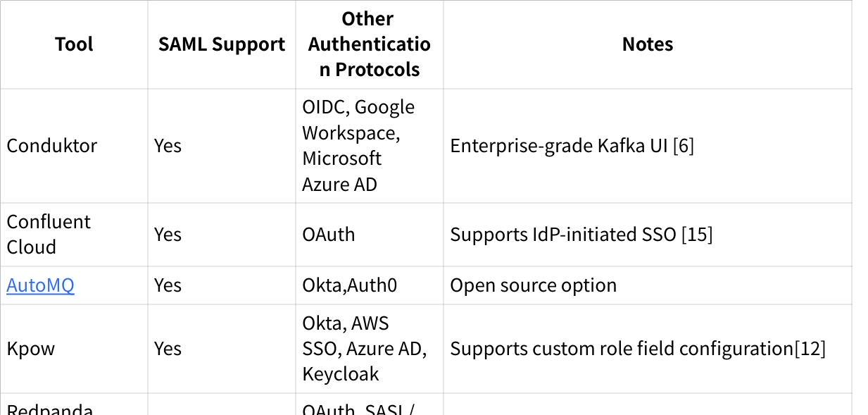Click the "Notes" column header

pyautogui.click(x=647, y=44)
